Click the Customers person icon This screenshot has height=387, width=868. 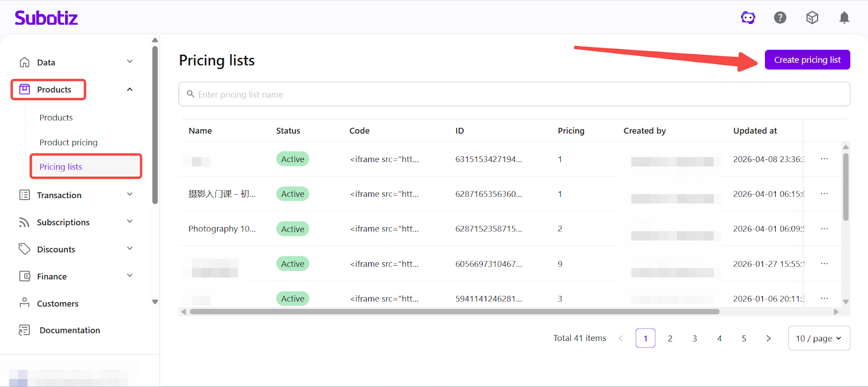tap(24, 303)
